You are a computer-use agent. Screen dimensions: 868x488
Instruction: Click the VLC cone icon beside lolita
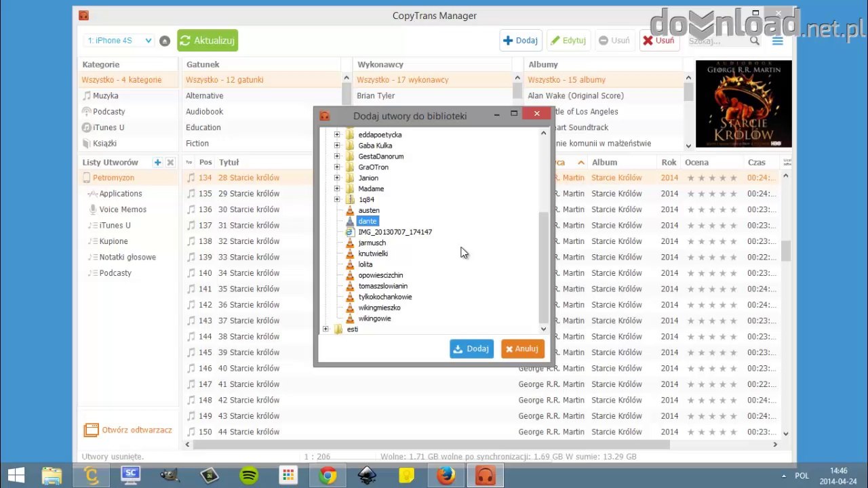tap(350, 264)
